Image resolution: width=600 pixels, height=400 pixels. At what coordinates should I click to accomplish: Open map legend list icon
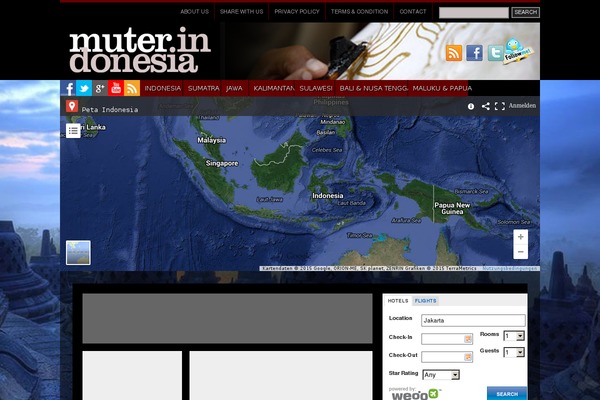point(73,131)
